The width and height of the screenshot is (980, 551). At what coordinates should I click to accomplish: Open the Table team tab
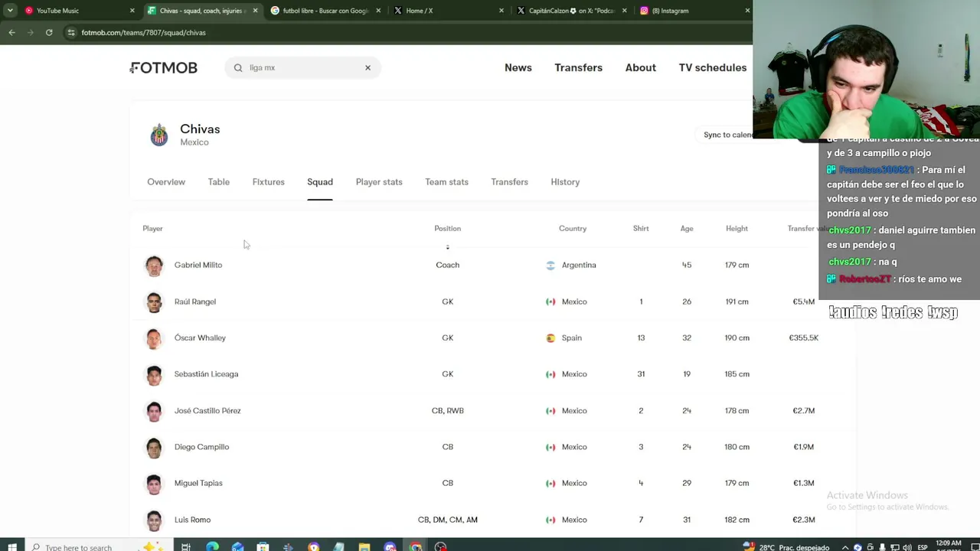pyautogui.click(x=219, y=182)
